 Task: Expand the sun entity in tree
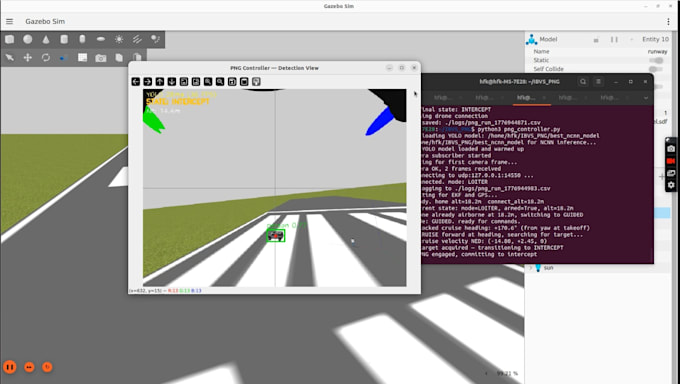coord(530,268)
